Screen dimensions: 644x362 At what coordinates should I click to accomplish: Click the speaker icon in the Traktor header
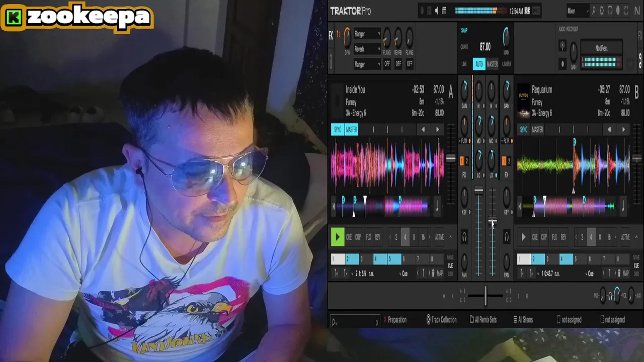coord(437,10)
